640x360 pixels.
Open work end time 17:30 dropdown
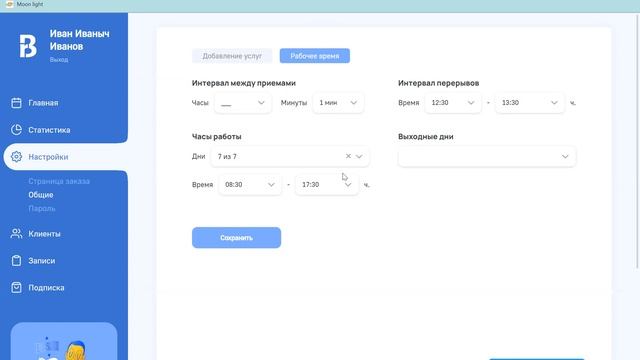327,184
